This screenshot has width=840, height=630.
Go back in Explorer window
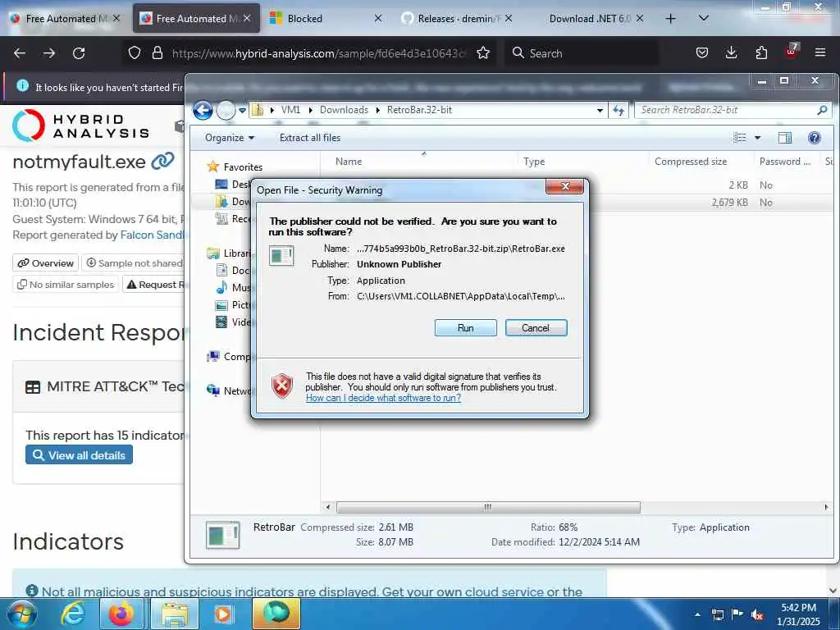[x=203, y=111]
